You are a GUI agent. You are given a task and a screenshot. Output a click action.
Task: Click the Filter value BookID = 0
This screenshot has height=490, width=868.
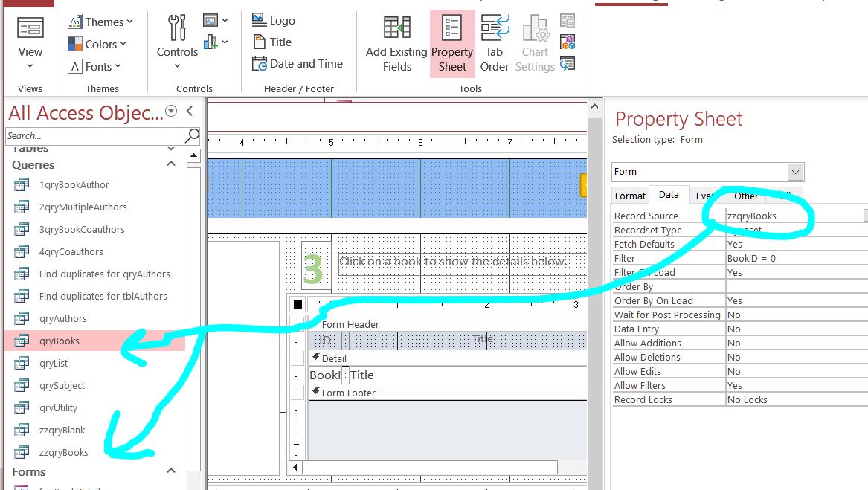coord(797,259)
